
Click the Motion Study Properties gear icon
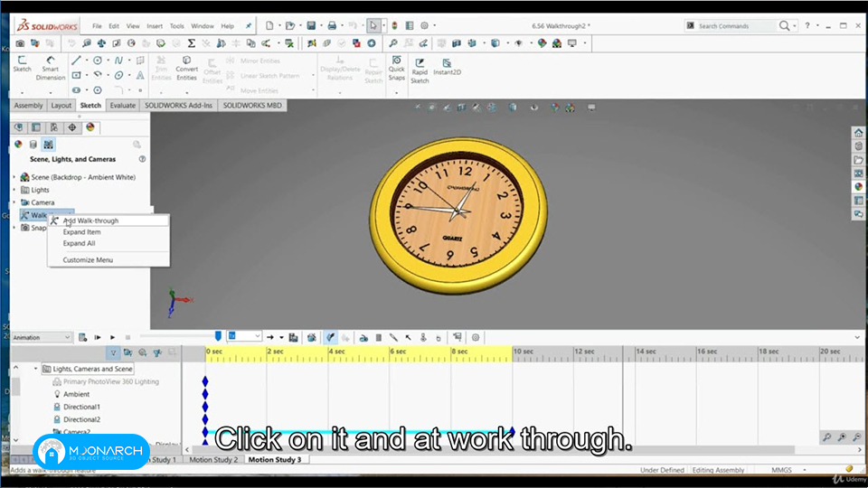coord(476,337)
